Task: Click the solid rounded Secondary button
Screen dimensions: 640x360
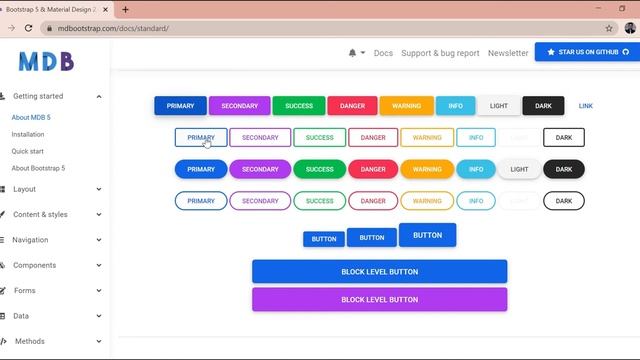Action: point(260,169)
